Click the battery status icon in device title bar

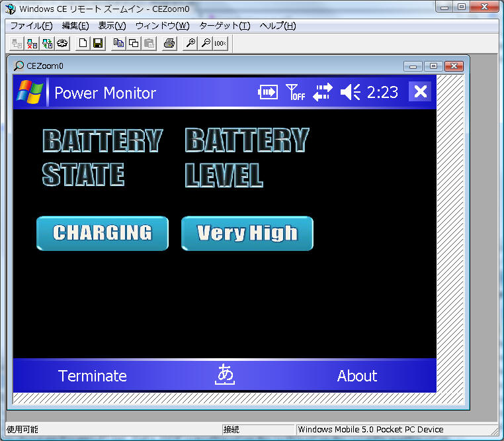coord(268,93)
